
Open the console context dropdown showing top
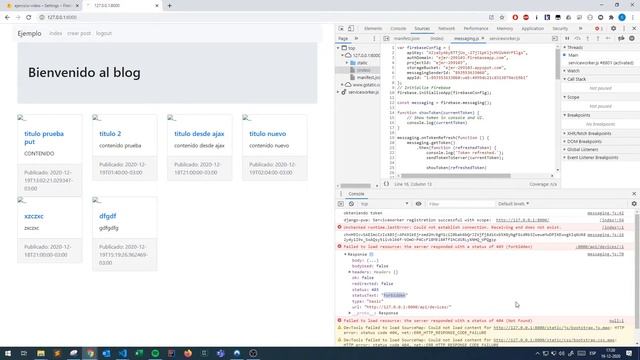pos(384,204)
